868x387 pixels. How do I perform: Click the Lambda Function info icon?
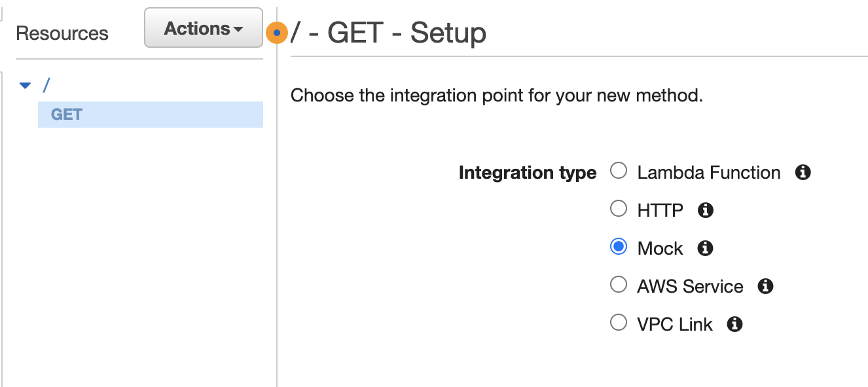pyautogui.click(x=803, y=172)
